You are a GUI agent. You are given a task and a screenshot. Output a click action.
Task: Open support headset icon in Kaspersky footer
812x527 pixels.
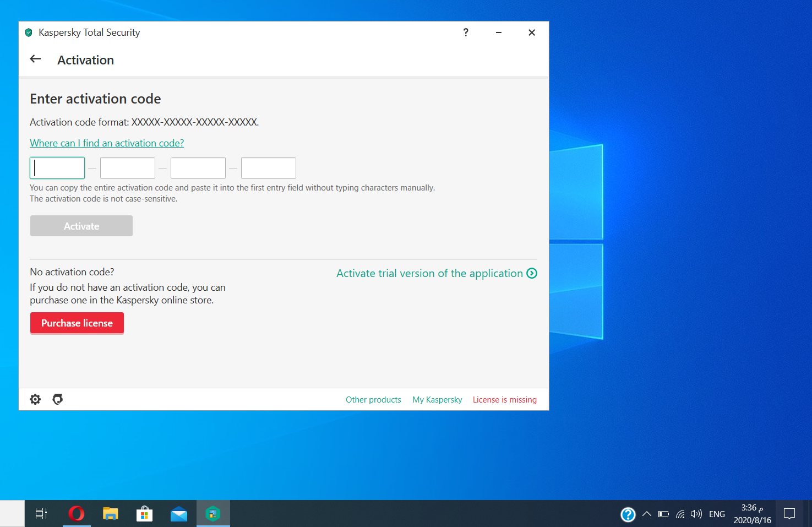point(57,399)
